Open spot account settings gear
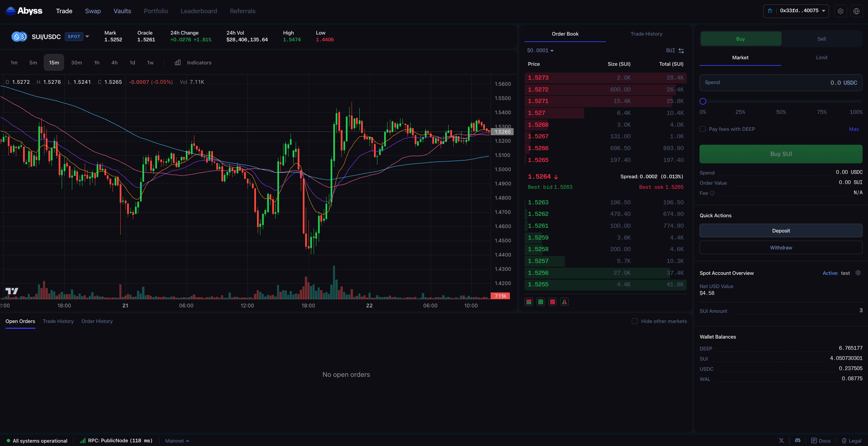This screenshot has height=446, width=868. [858, 273]
